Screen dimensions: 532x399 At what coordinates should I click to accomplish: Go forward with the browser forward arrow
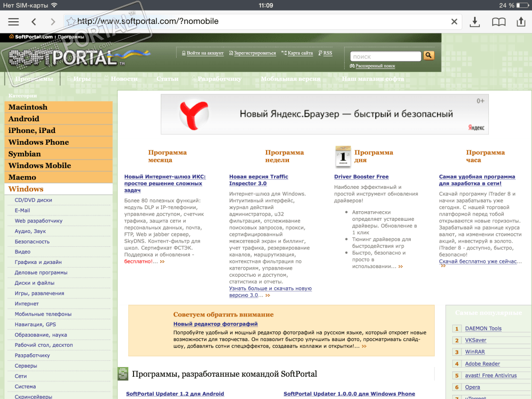tap(53, 22)
